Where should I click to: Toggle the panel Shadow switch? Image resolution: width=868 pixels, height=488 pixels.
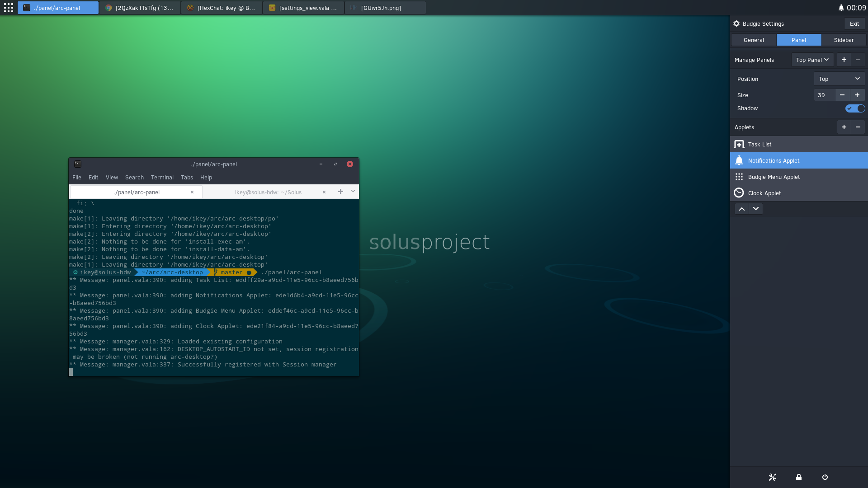coord(855,108)
